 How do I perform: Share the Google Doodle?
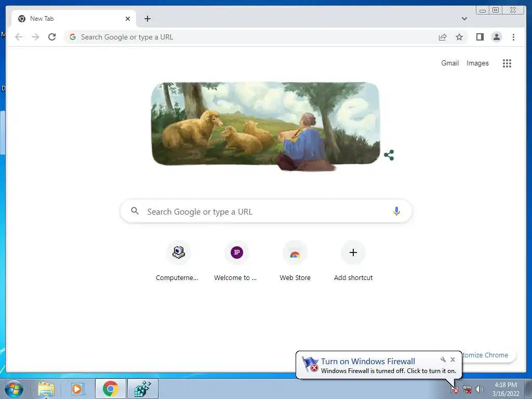389,155
